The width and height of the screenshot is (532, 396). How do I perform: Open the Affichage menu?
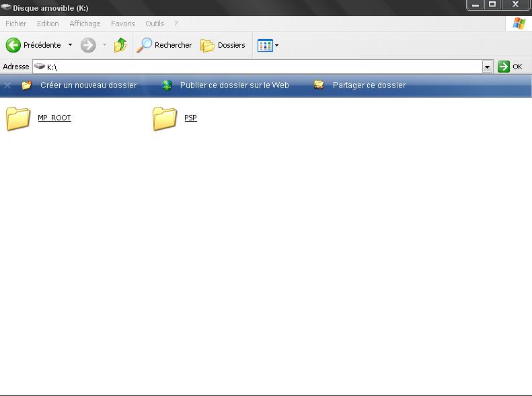tap(85, 24)
